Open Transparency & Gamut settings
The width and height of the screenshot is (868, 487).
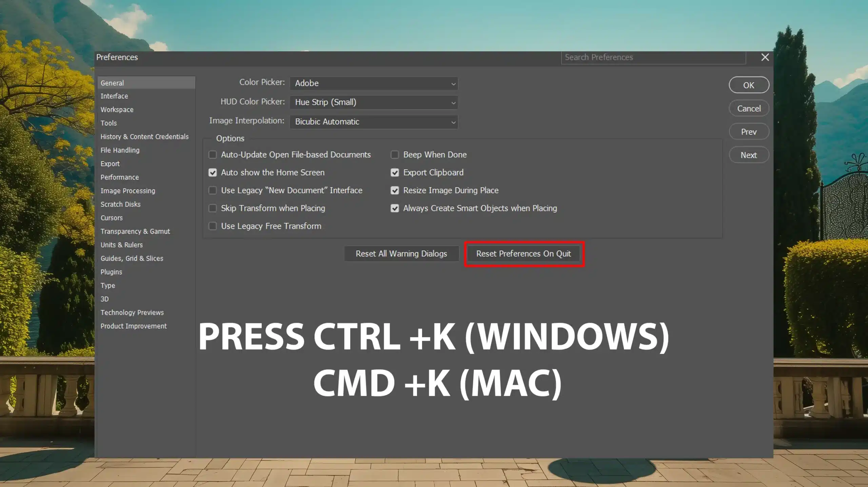coord(135,231)
